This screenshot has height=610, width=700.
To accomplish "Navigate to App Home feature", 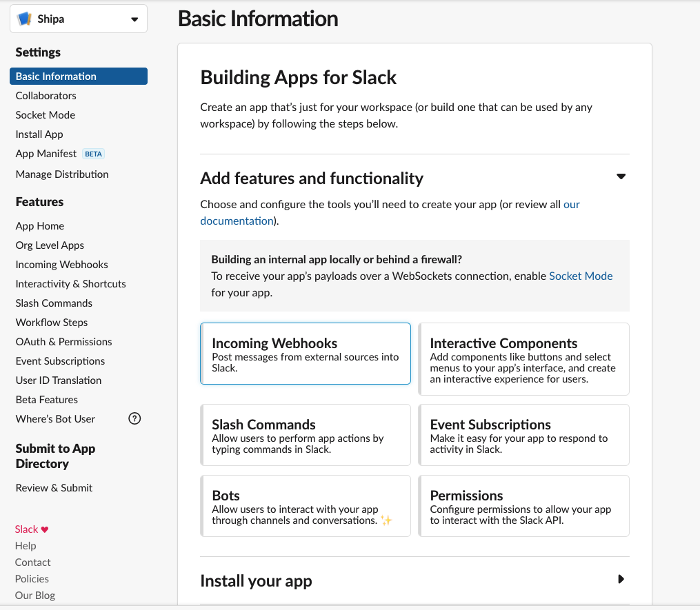I will pos(40,226).
